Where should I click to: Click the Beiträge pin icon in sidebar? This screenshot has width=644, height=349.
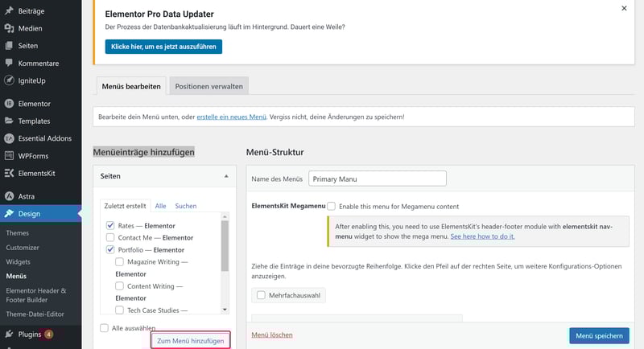pos(9,10)
